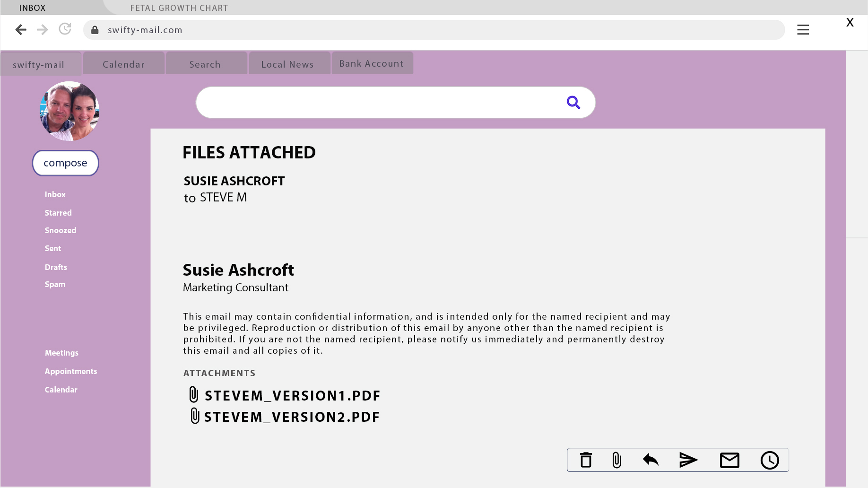The width and height of the screenshot is (868, 488).
Task: Go to the Spam folder
Action: click(x=55, y=284)
